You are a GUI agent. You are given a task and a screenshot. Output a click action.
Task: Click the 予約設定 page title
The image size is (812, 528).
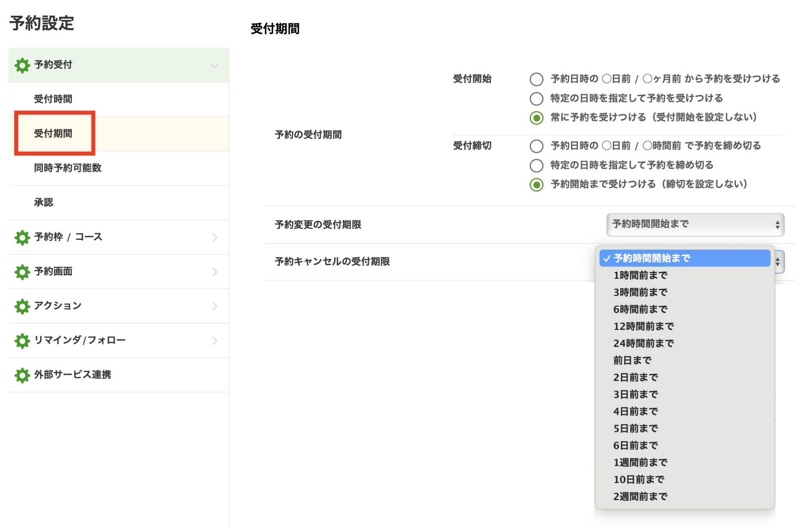(x=42, y=23)
